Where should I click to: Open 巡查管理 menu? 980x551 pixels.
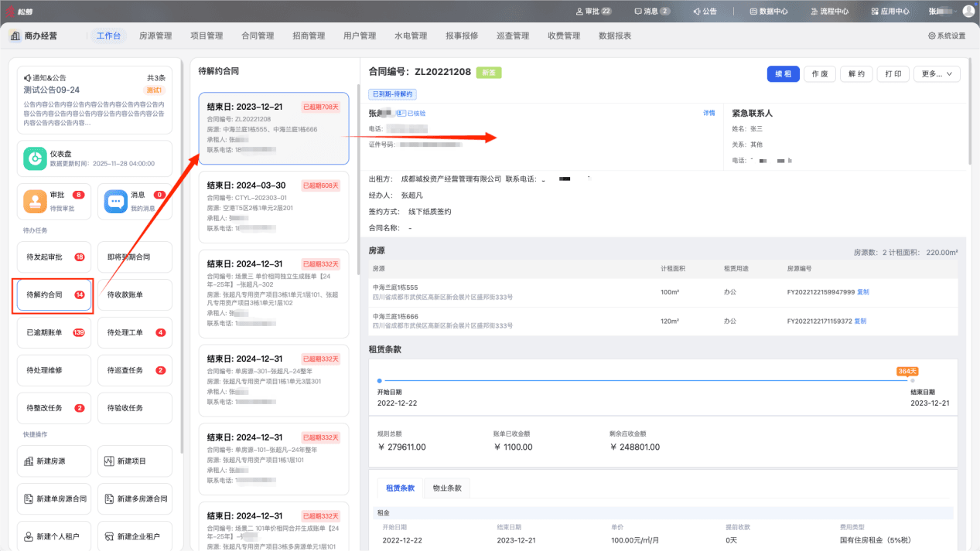click(x=513, y=36)
